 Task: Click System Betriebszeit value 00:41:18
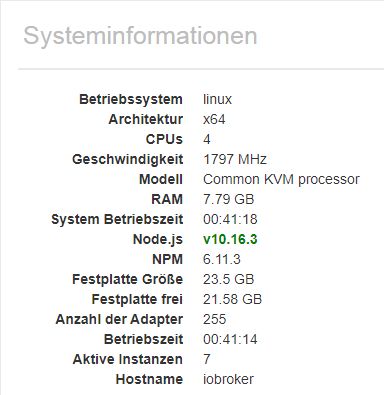tap(230, 219)
